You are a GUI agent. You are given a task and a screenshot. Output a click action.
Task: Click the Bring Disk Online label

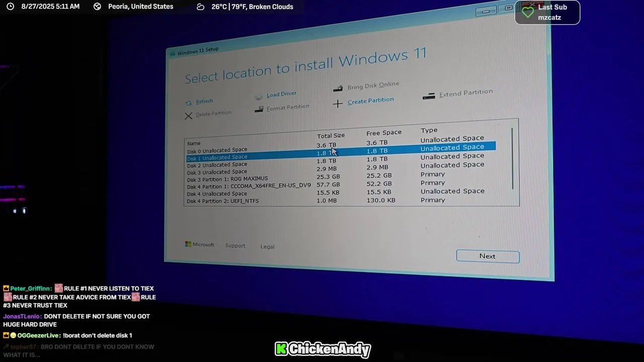(373, 85)
